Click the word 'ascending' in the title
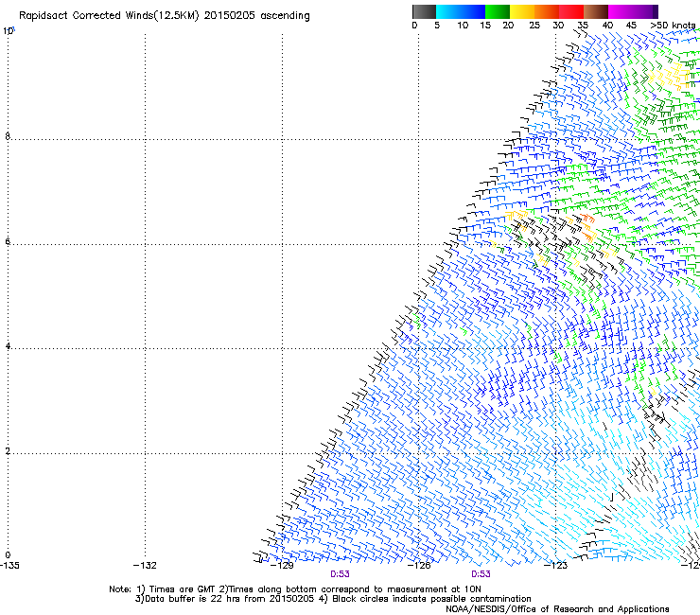 286,16
